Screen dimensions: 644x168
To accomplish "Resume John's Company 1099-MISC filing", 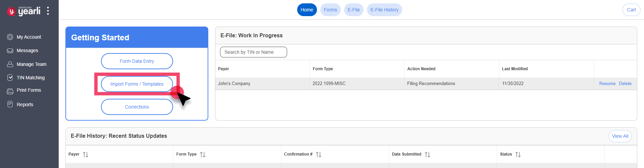I will (x=607, y=84).
